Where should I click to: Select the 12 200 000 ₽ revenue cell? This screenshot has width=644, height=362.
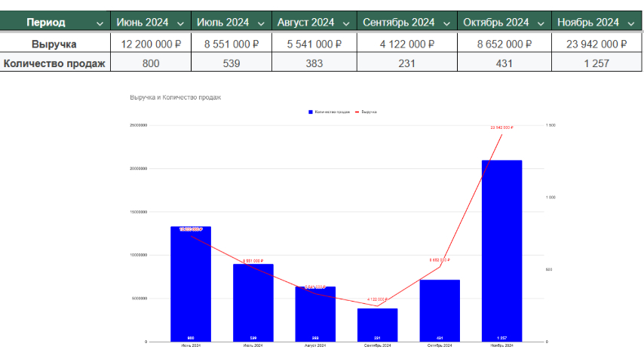[x=151, y=44]
